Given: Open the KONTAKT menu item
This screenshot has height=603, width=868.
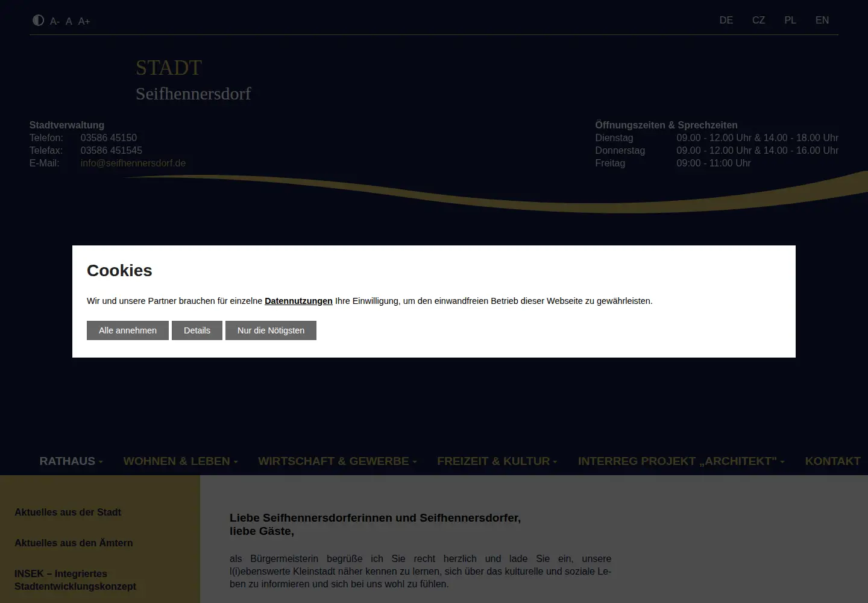Looking at the screenshot, I should click(832, 461).
